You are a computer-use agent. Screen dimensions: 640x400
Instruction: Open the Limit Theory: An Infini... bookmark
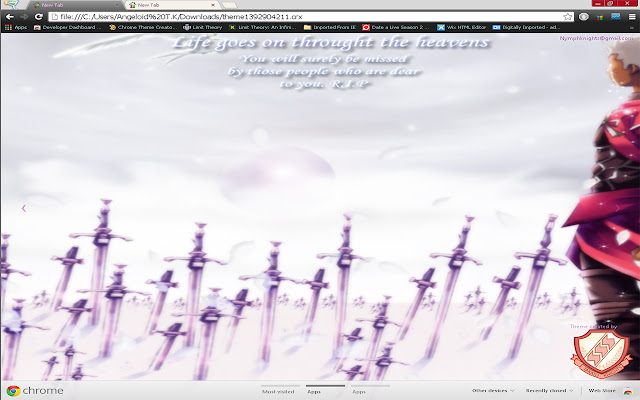tap(263, 27)
